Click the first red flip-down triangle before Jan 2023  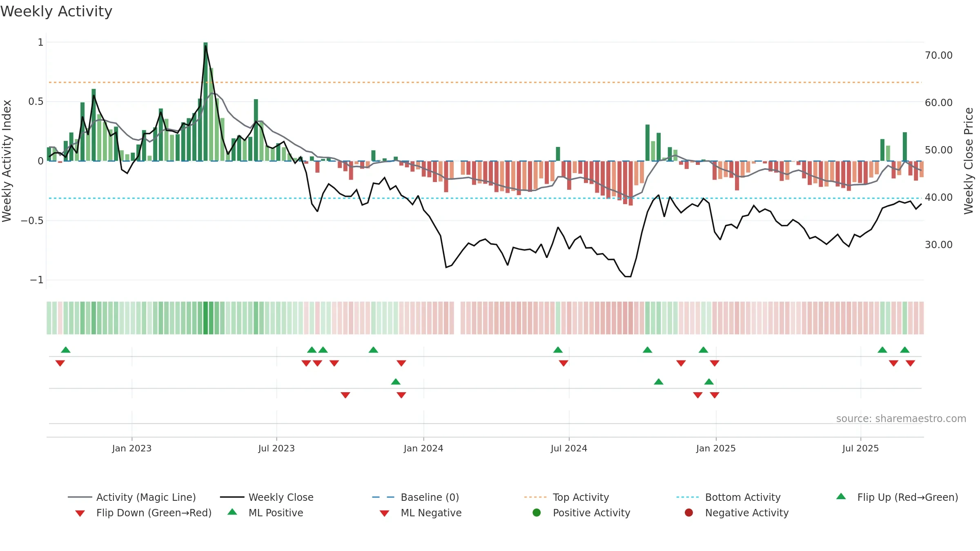(60, 363)
